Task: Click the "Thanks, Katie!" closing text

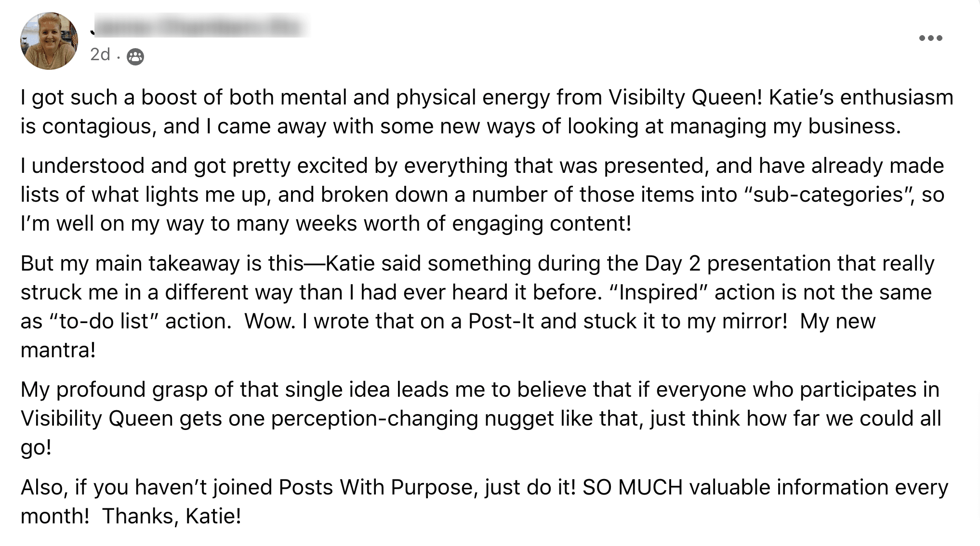Action: coord(172,516)
